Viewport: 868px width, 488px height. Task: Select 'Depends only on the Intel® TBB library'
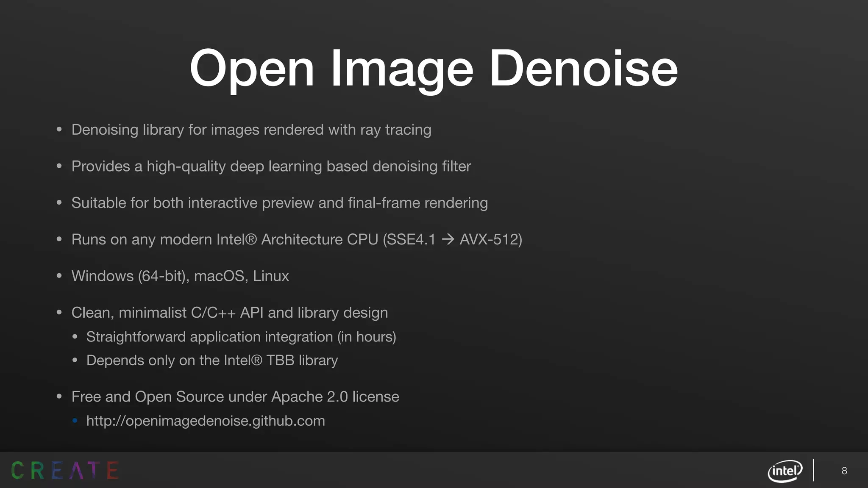[212, 360]
